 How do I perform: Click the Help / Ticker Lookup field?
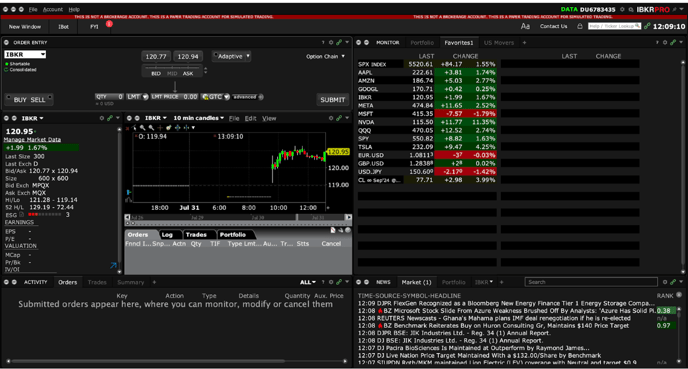click(614, 26)
